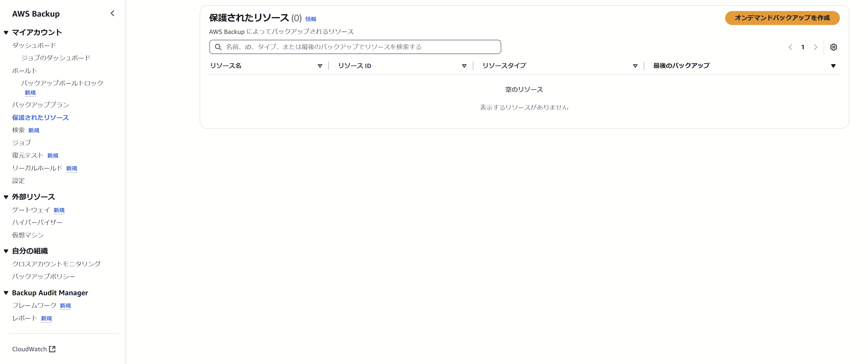Open the 情報 info link

(310, 19)
